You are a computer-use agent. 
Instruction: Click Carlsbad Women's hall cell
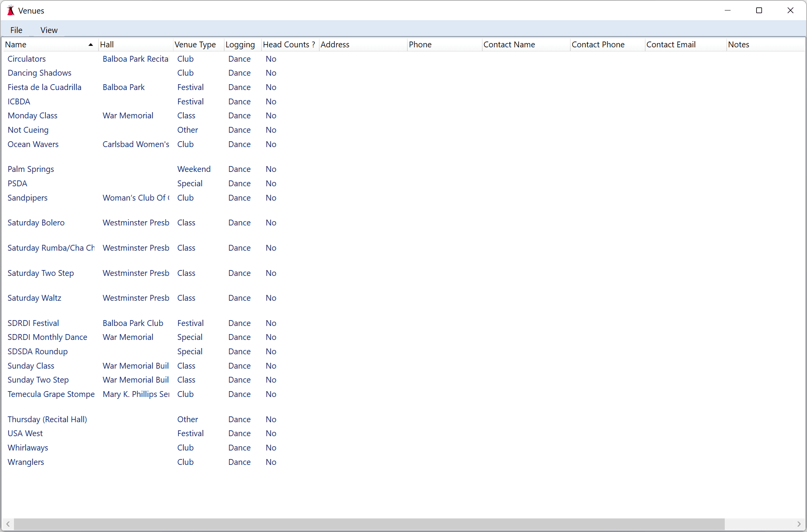(136, 144)
